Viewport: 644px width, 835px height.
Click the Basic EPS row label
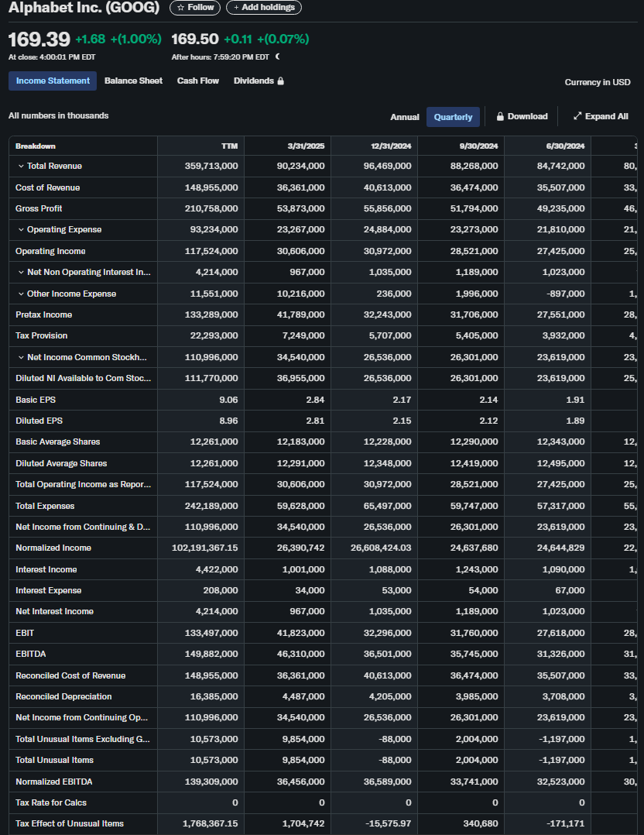(x=36, y=400)
